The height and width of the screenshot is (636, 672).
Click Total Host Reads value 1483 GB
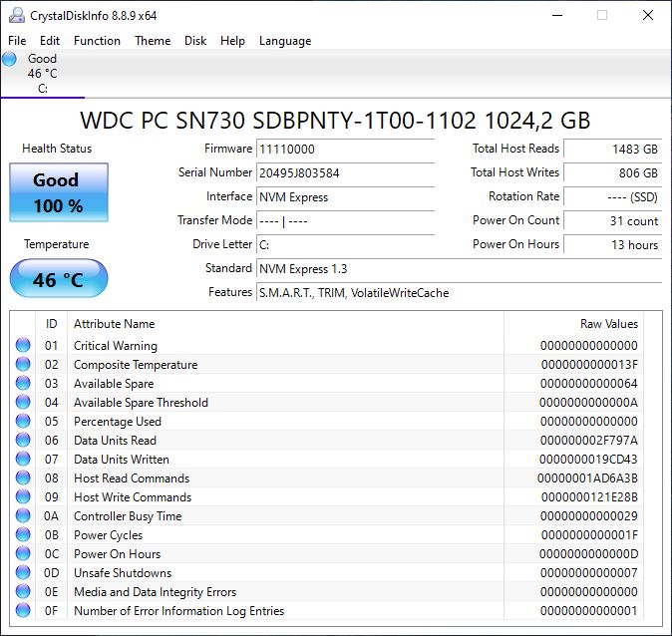click(x=613, y=150)
